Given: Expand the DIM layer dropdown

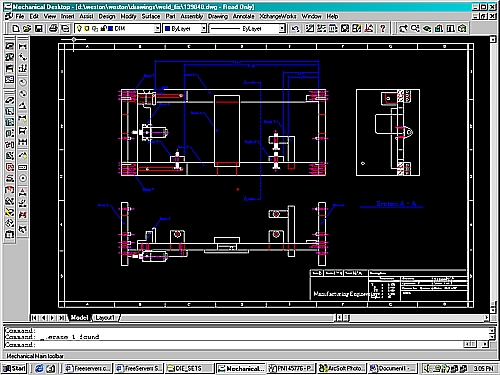Looking at the screenshot, I should [x=157, y=29].
